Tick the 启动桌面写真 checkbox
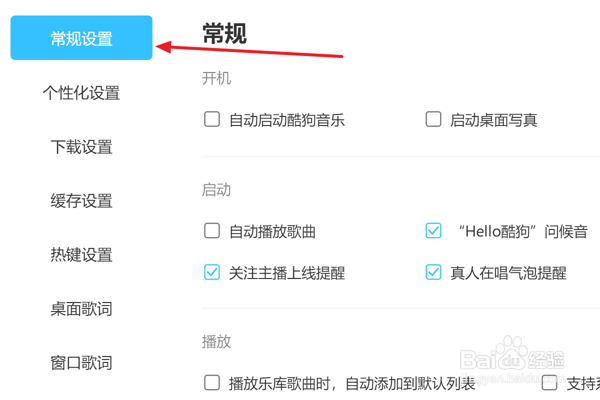Screen dimensions: 600x400 [x=433, y=119]
